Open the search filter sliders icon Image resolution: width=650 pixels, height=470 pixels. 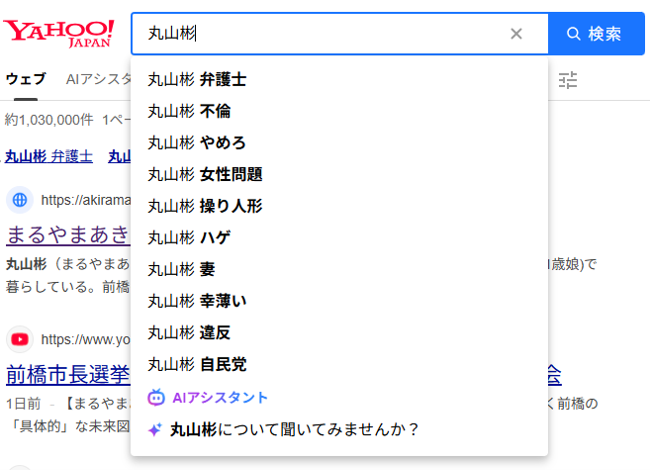[x=568, y=79]
